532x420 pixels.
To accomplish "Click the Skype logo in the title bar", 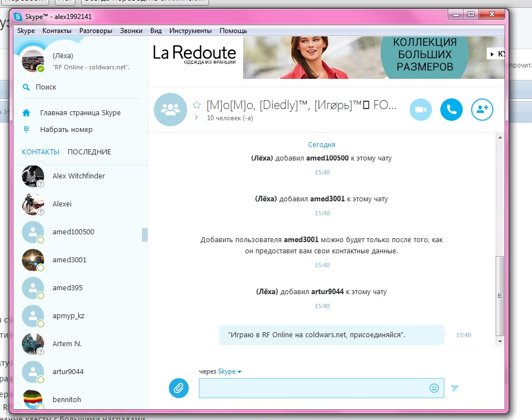I will coord(18,16).
